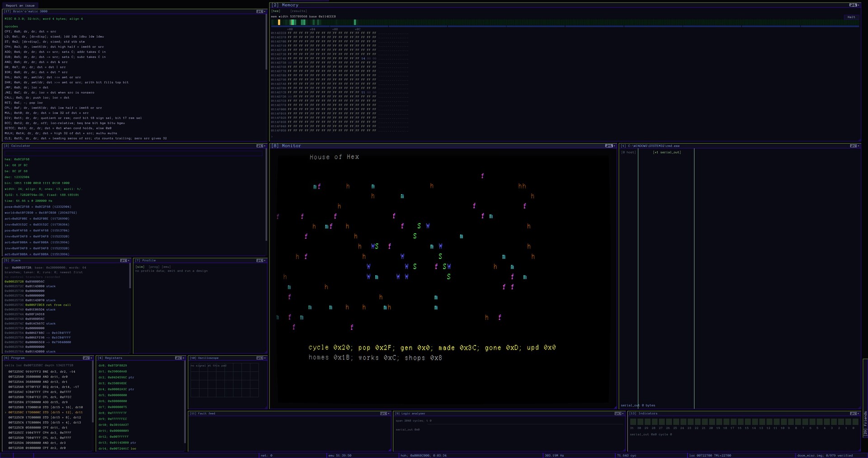The height and width of the screenshot is (458, 868).
Task: Click the orange marker in memory map
Action: tap(279, 22)
